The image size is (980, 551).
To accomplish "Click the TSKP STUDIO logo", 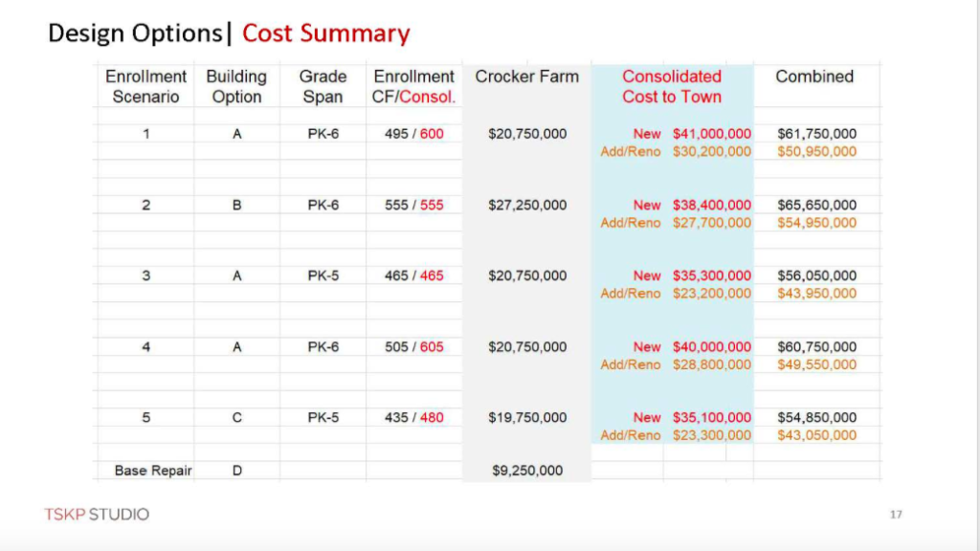I will (x=97, y=514).
